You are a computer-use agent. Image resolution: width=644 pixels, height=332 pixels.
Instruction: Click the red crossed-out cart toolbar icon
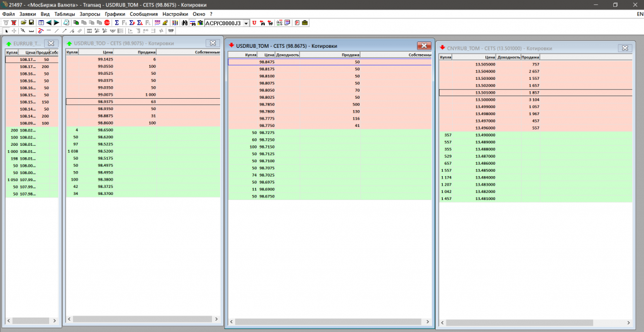[x=14, y=23]
